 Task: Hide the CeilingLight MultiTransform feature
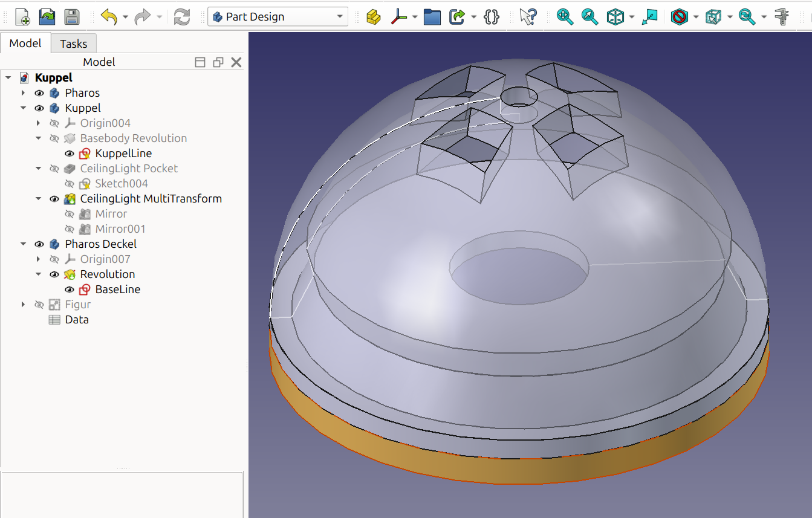coord(54,199)
